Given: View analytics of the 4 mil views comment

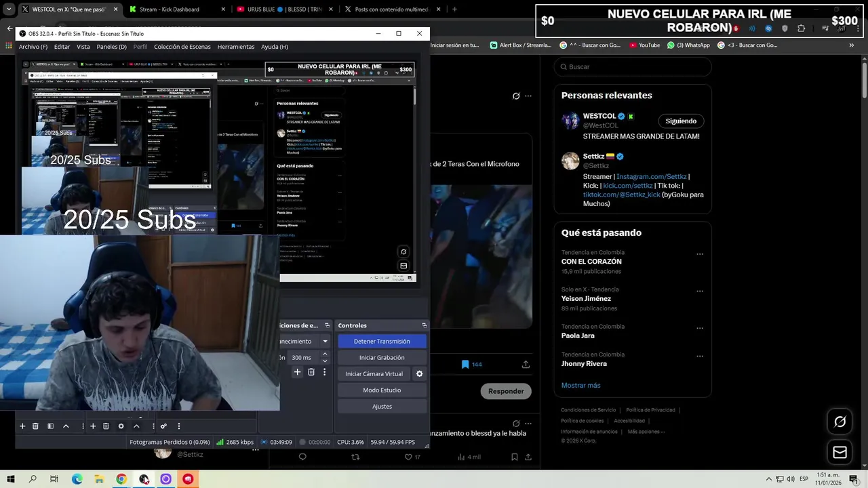Looking at the screenshot, I should point(469,457).
